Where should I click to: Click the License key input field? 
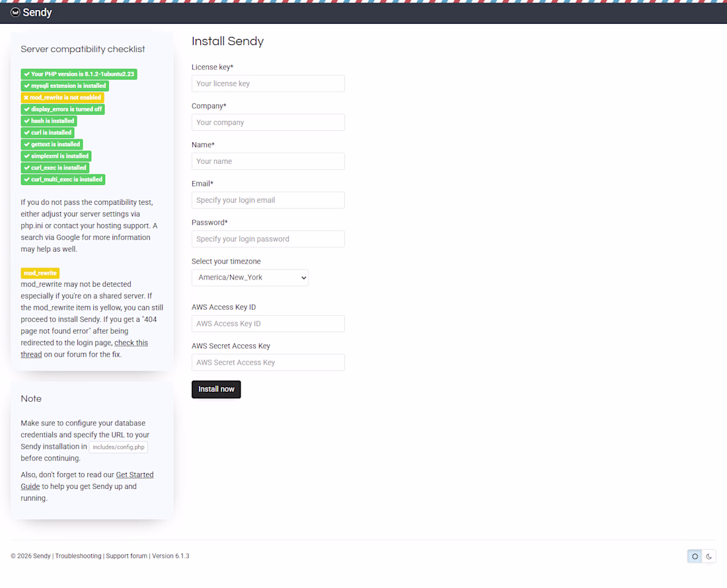pyautogui.click(x=268, y=84)
